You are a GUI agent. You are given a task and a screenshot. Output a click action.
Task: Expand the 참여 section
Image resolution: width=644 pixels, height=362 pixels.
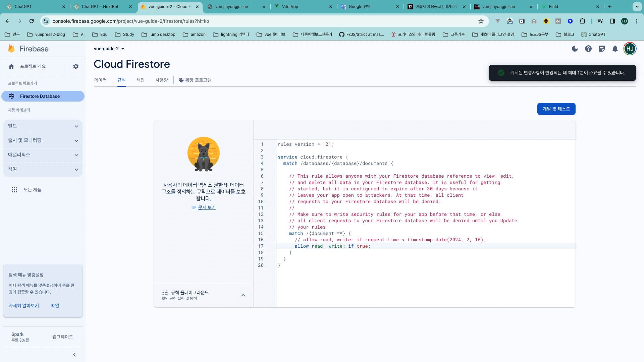point(43,169)
